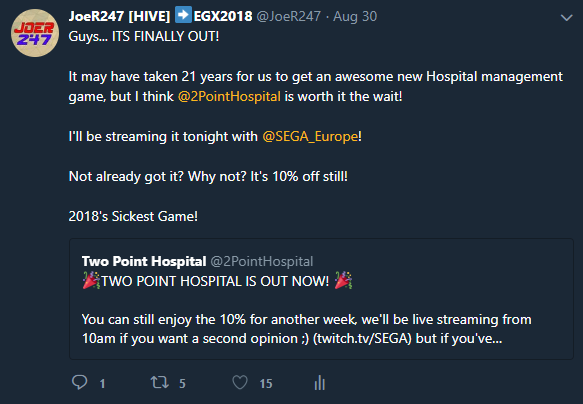The width and height of the screenshot is (583, 404).
Task: Click the left party popper emoji
Action: (x=91, y=280)
